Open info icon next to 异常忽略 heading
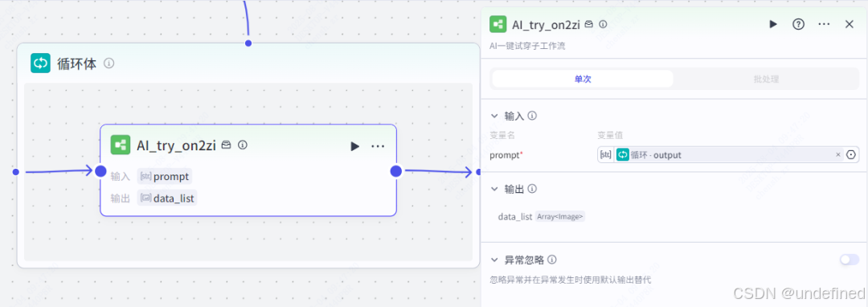Viewport: 868px width, 307px height. [x=552, y=259]
